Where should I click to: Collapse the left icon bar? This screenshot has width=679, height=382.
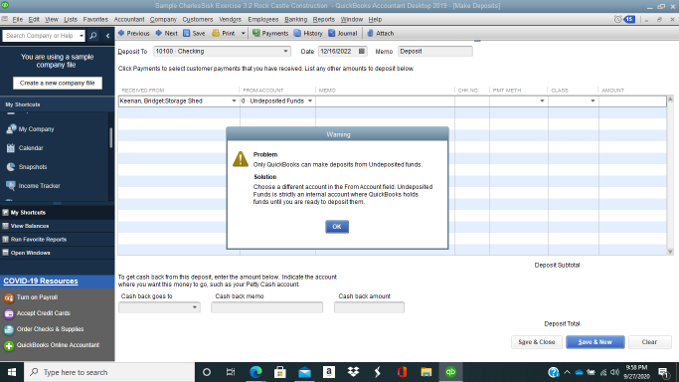tap(108, 36)
